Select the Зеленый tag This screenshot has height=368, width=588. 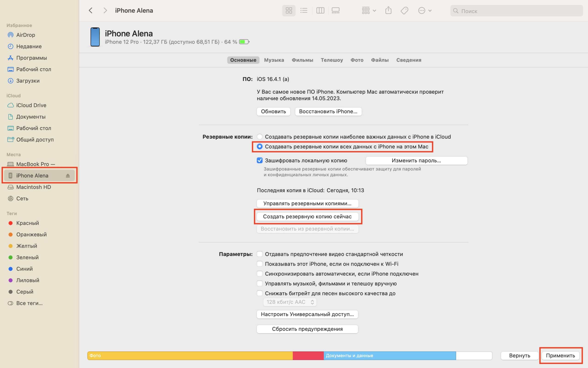39,257
